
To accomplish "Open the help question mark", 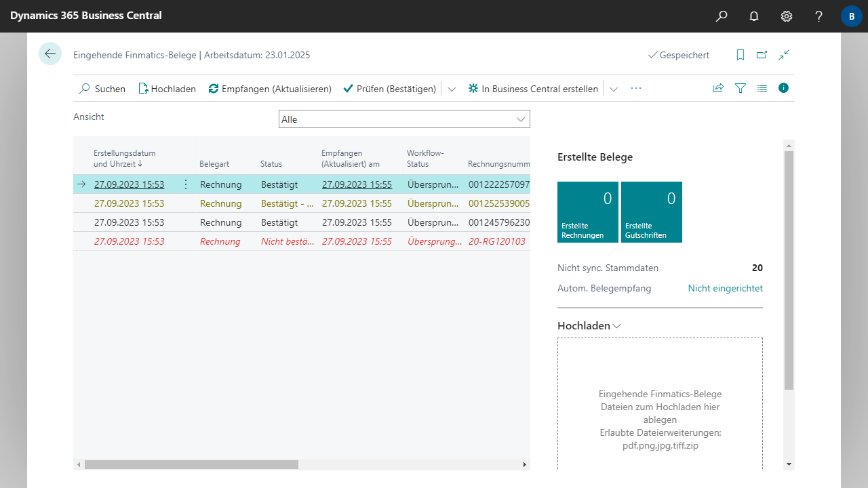I will pos(819,16).
